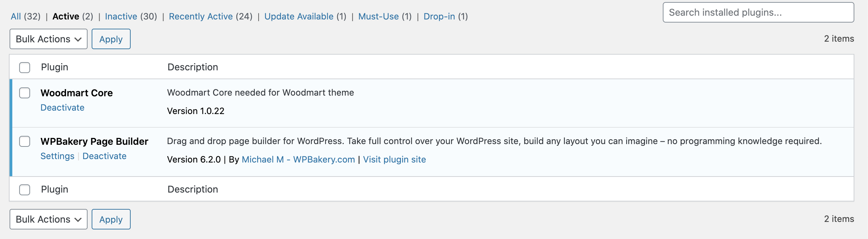Check the Woodmart Core plugin checkbox
This screenshot has height=239, width=868.
click(x=25, y=93)
